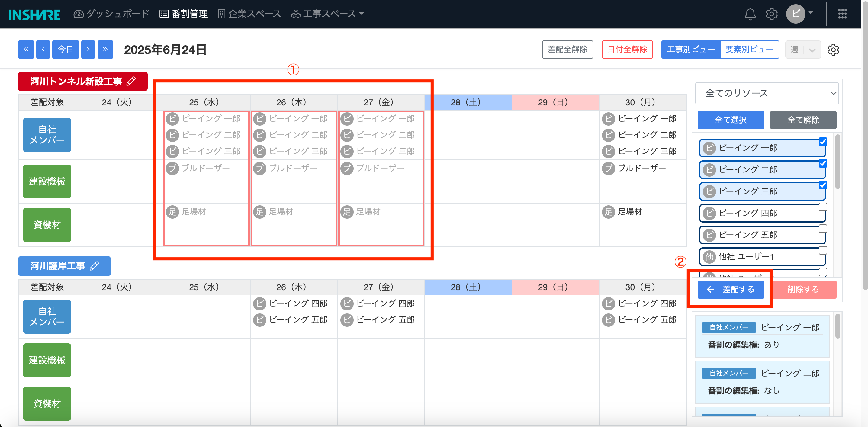
Task: Click 削除する button
Action: coord(803,290)
